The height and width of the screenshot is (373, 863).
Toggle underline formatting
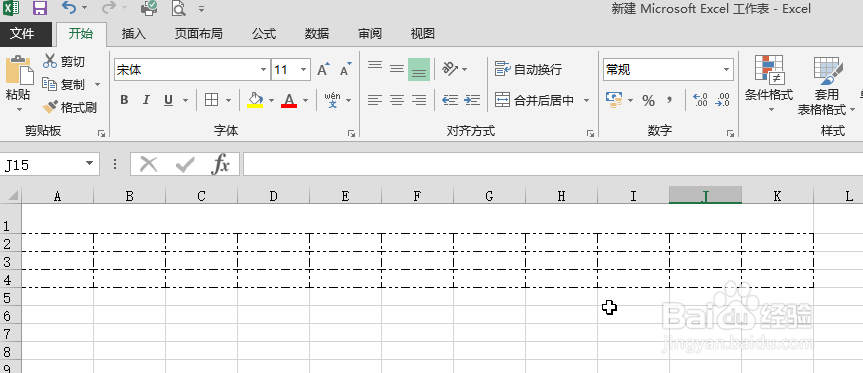tap(168, 100)
